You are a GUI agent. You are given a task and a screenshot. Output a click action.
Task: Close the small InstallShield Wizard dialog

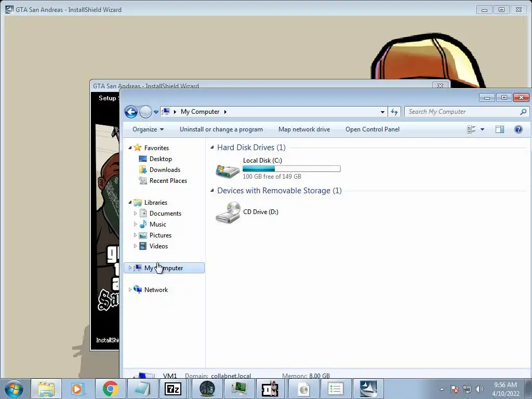click(441, 86)
